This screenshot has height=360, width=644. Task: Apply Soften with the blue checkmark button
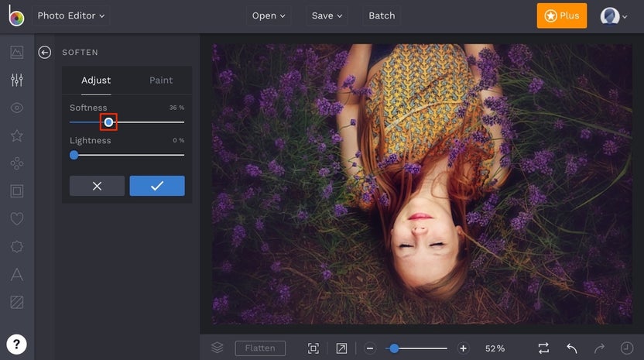click(x=157, y=186)
